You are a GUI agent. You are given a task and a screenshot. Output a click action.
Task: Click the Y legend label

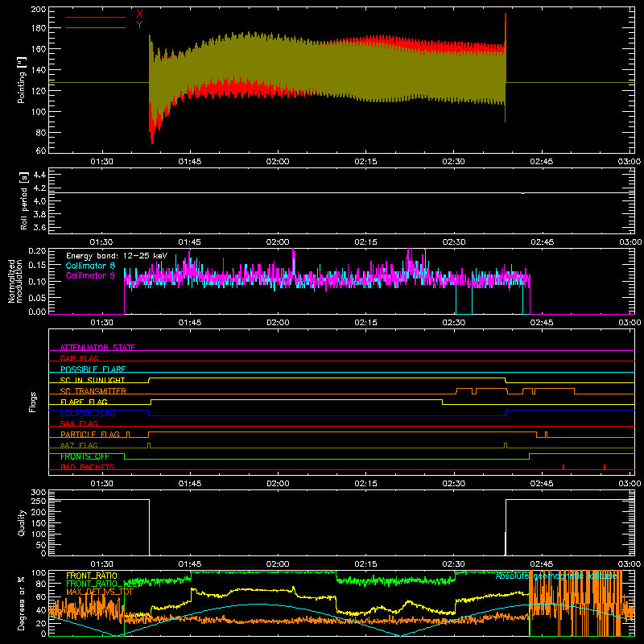139,25
